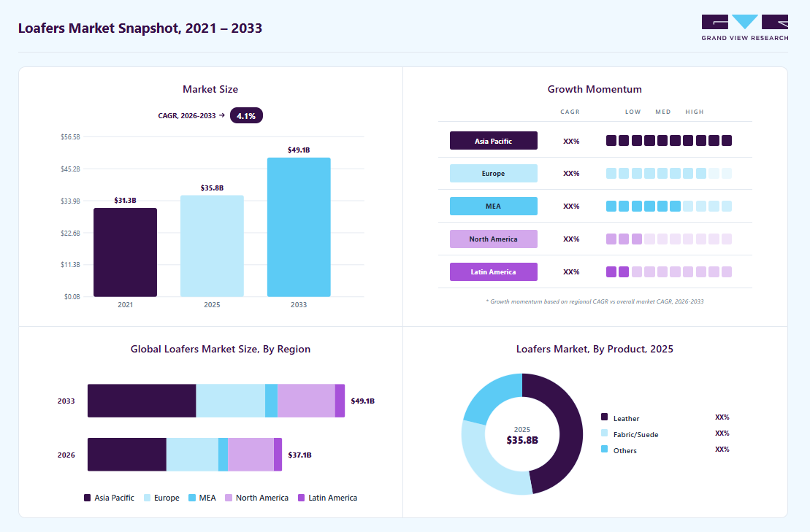Click the Asia Pacific growth momentum indicator row
Screen dimensions: 810x532
(x=669, y=140)
